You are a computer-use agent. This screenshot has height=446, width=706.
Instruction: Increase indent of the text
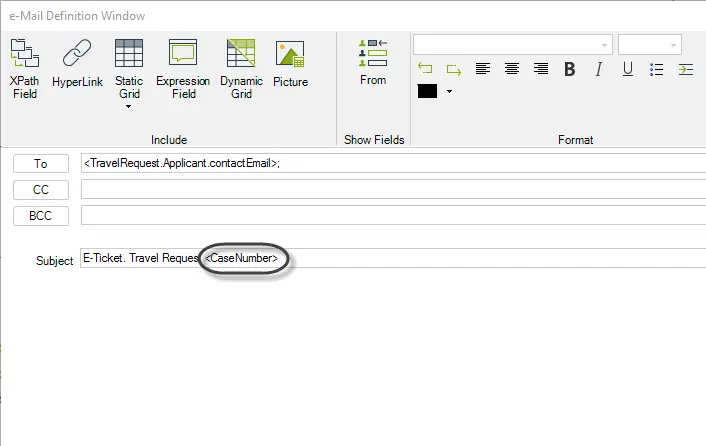coord(685,69)
